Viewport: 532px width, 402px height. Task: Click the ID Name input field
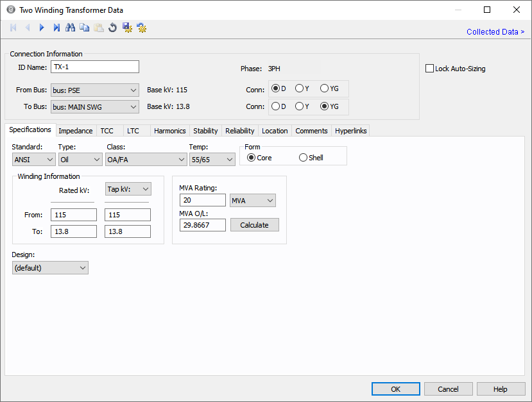(x=95, y=67)
